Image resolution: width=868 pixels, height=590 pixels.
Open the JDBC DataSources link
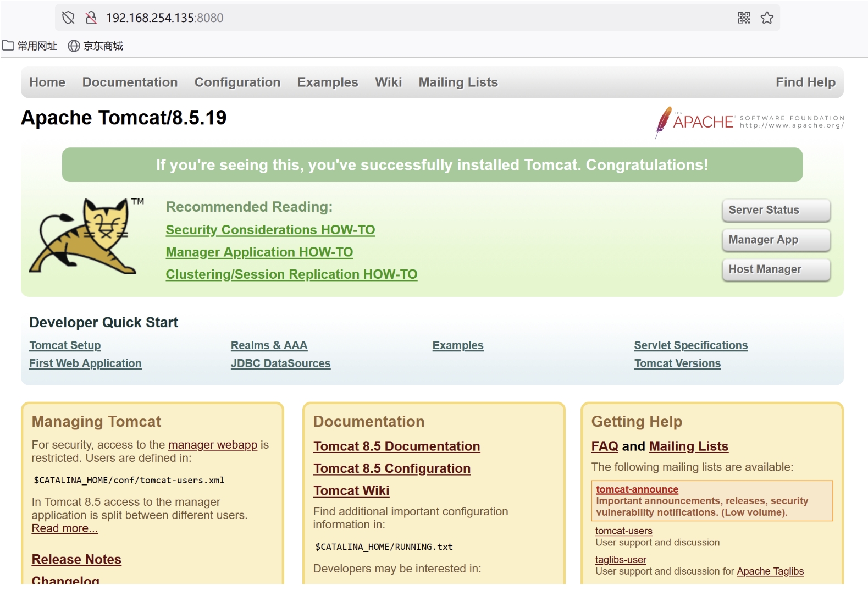pyautogui.click(x=280, y=363)
